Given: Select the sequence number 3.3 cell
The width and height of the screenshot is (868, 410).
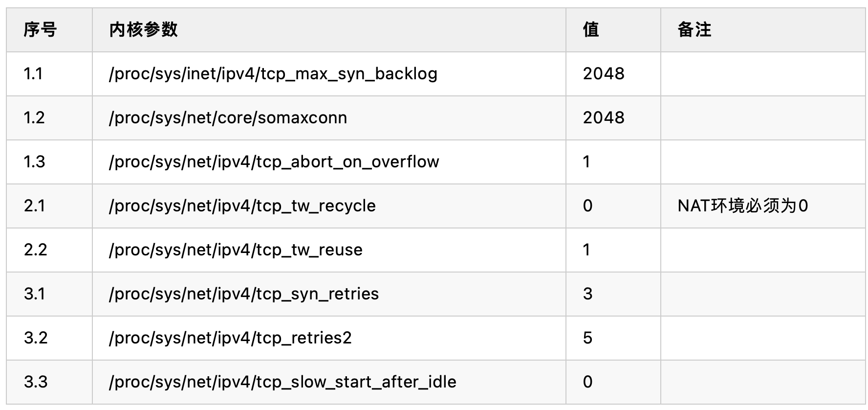Looking at the screenshot, I should coord(49,382).
